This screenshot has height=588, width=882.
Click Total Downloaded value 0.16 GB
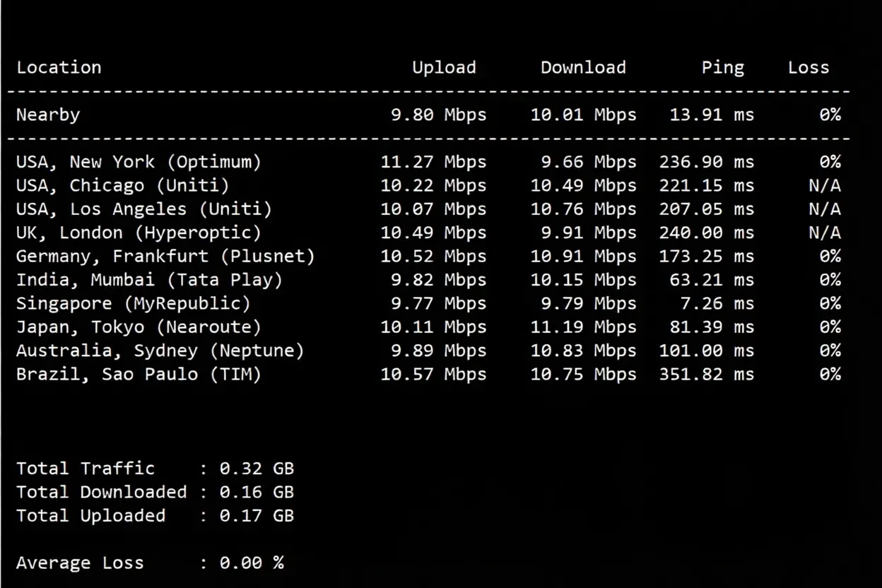[x=257, y=493]
